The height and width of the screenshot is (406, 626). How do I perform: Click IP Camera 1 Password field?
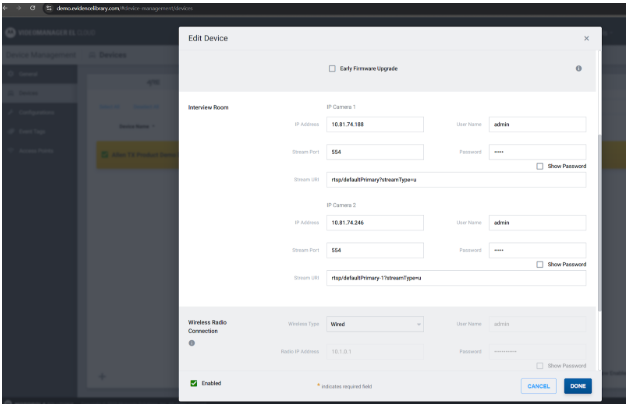[x=537, y=152]
